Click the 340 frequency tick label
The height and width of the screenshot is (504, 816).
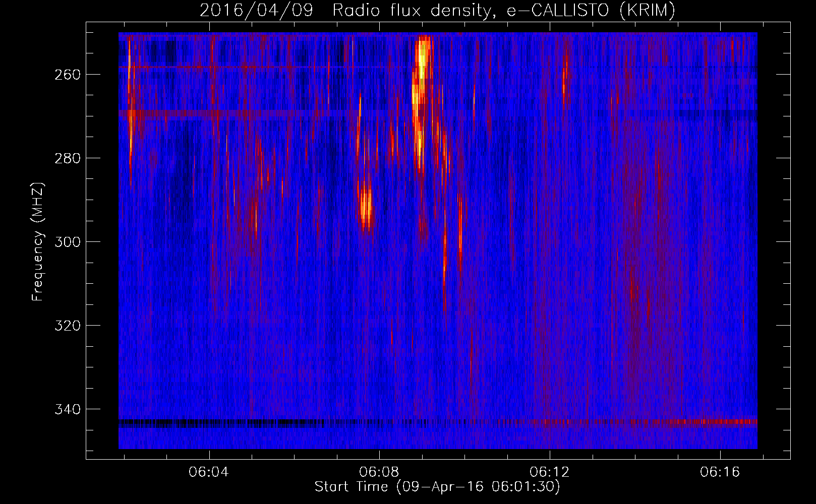point(67,409)
